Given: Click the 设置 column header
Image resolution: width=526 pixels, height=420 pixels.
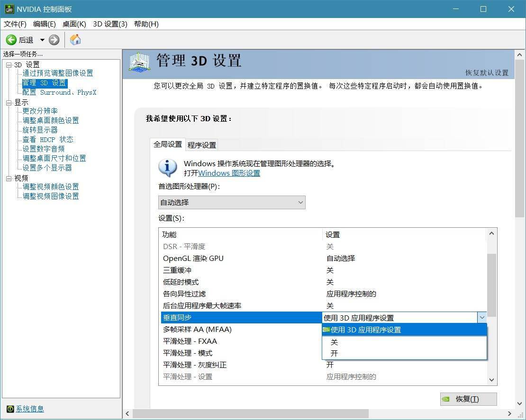Looking at the screenshot, I should (404, 235).
